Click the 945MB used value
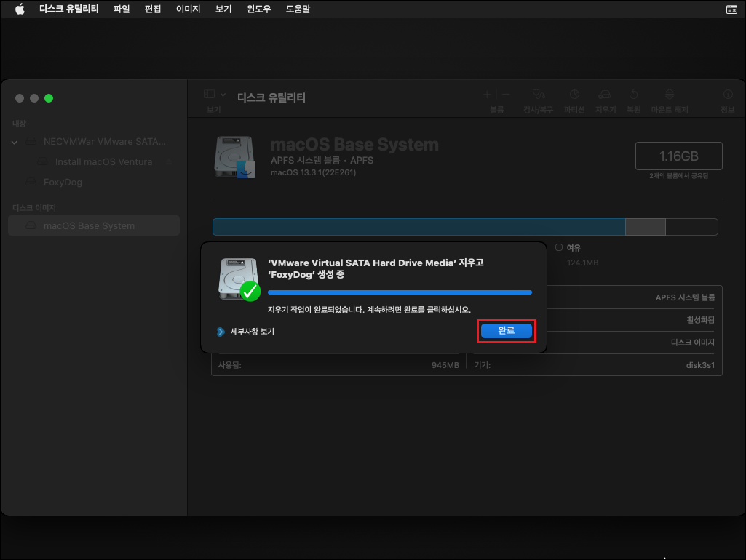Viewport: 746px width, 560px height. click(445, 365)
